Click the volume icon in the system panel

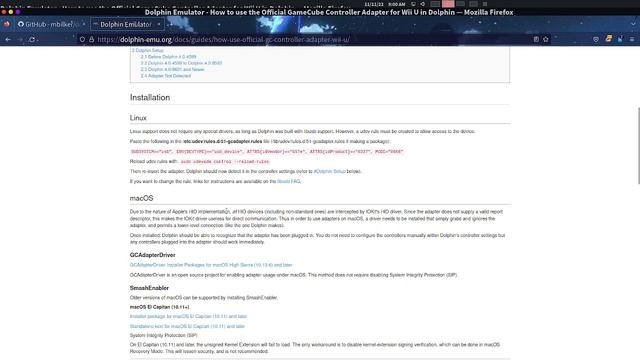click(x=423, y=4)
